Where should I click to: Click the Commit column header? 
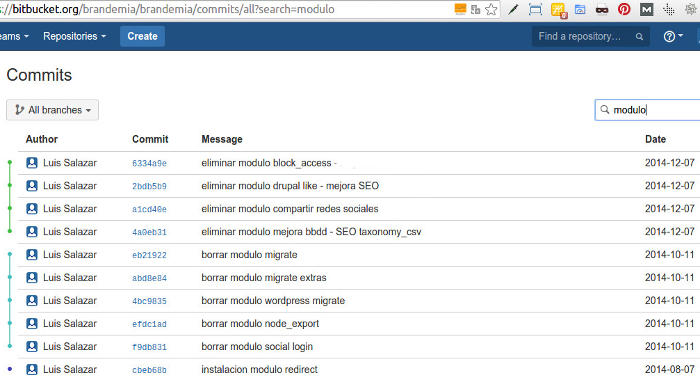150,139
